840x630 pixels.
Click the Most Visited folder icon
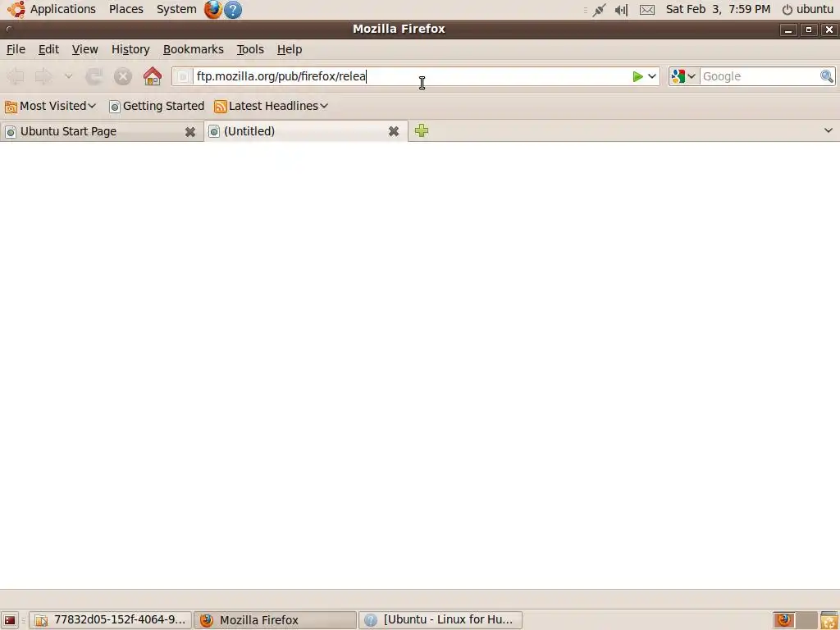coord(11,107)
